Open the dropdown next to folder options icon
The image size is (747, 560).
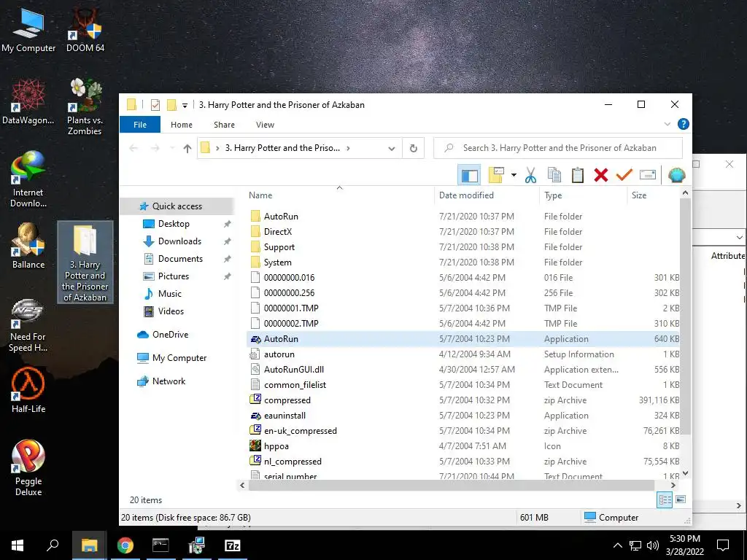(x=514, y=175)
